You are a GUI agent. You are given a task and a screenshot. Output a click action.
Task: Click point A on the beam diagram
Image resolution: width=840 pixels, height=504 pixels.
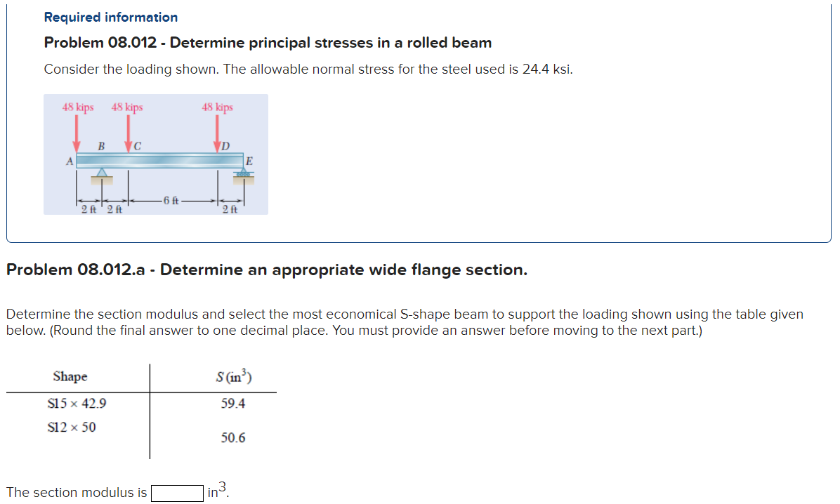tap(69, 160)
